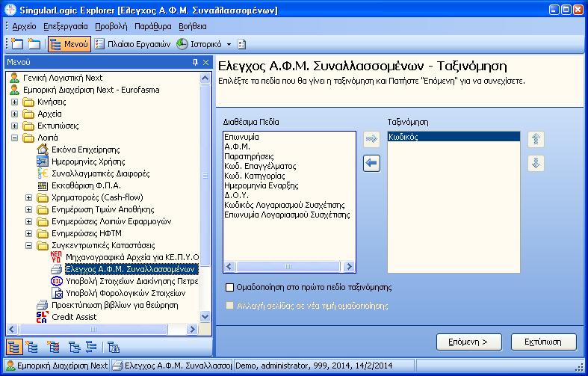
Task: Select Επωνυμία in available fields
Action: click(x=241, y=137)
